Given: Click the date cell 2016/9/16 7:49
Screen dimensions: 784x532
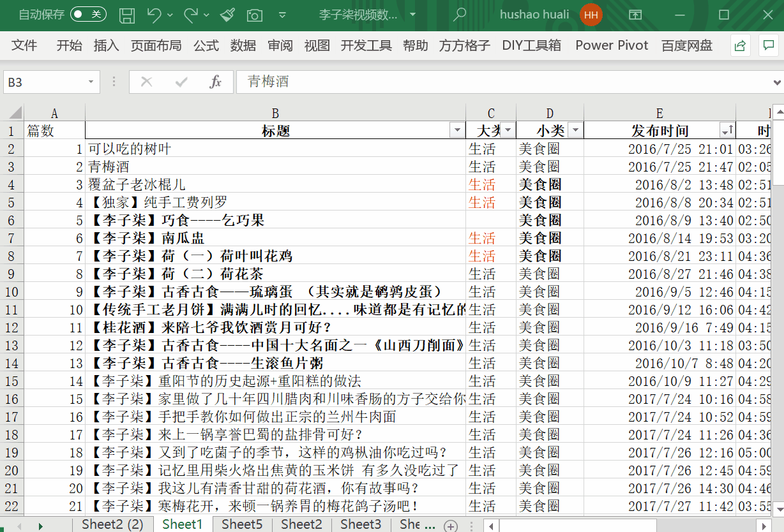Looking at the screenshot, I should pyautogui.click(x=660, y=327).
